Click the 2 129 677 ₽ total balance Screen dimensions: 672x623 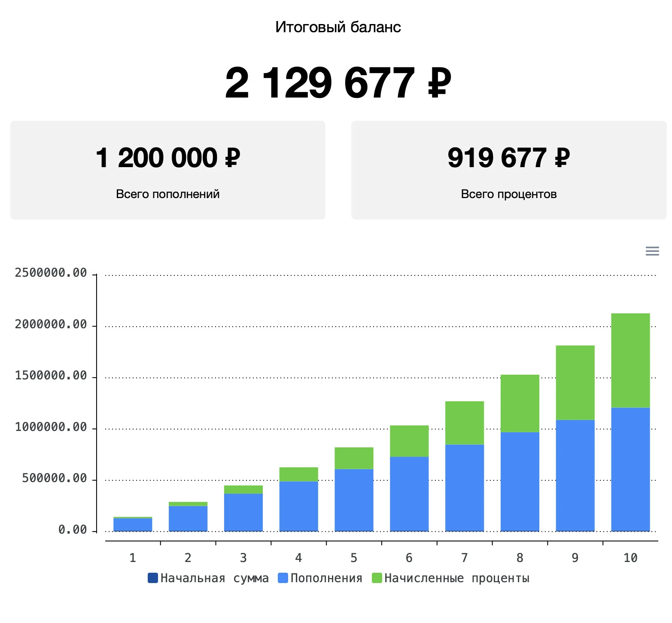(x=338, y=83)
